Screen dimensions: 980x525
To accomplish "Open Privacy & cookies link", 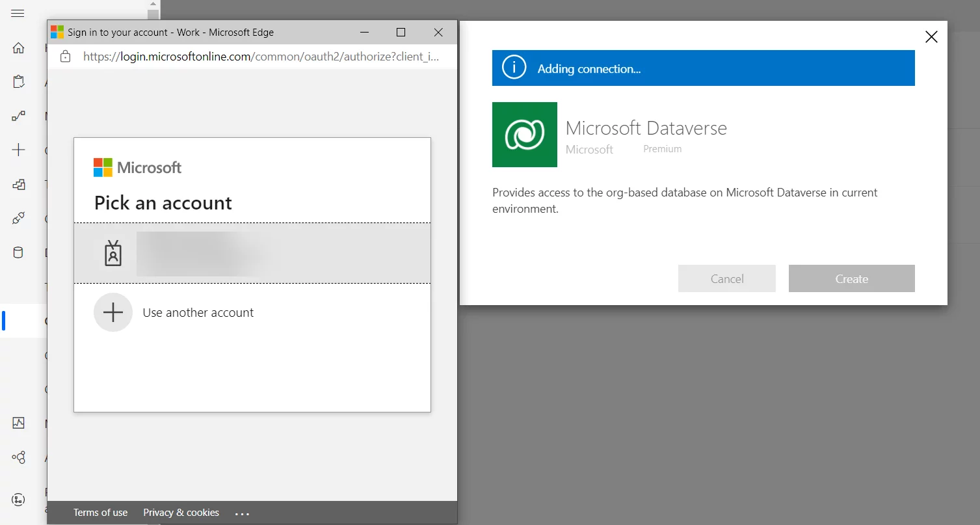I will 181,513.
